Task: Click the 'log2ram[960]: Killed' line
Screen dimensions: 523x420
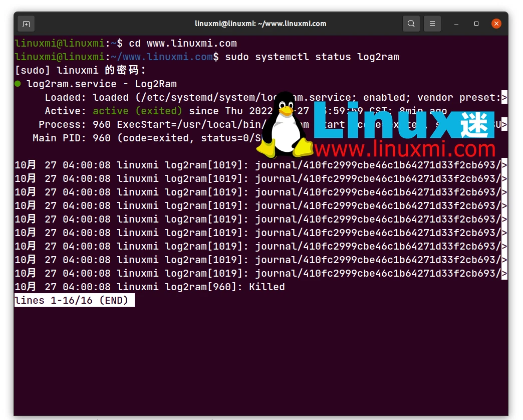Action: (x=225, y=287)
